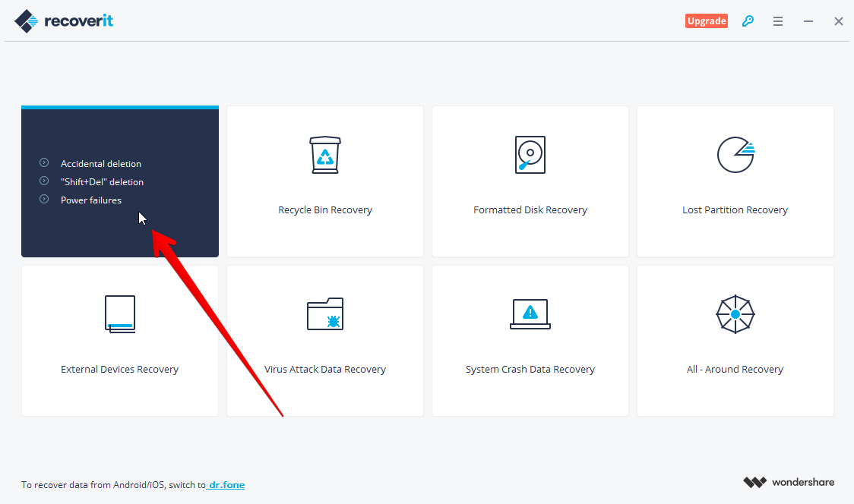Click the Recycle Bin Recovery trash icon
The image size is (854, 504).
[325, 155]
